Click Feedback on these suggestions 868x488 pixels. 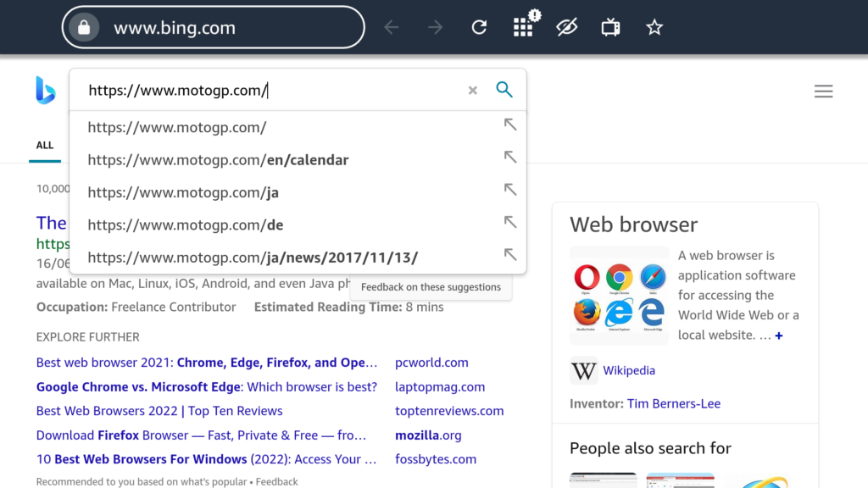pyautogui.click(x=431, y=287)
